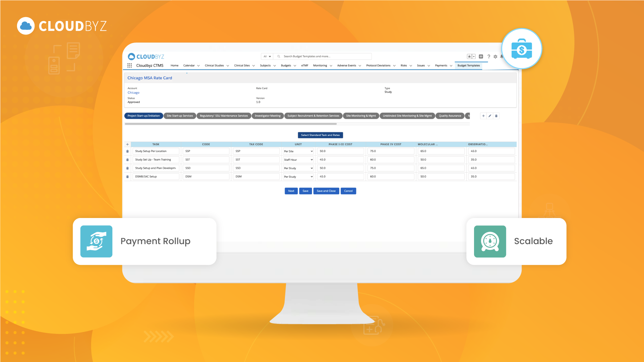Click the Payment Rollup hand-coin icon

pyautogui.click(x=96, y=241)
